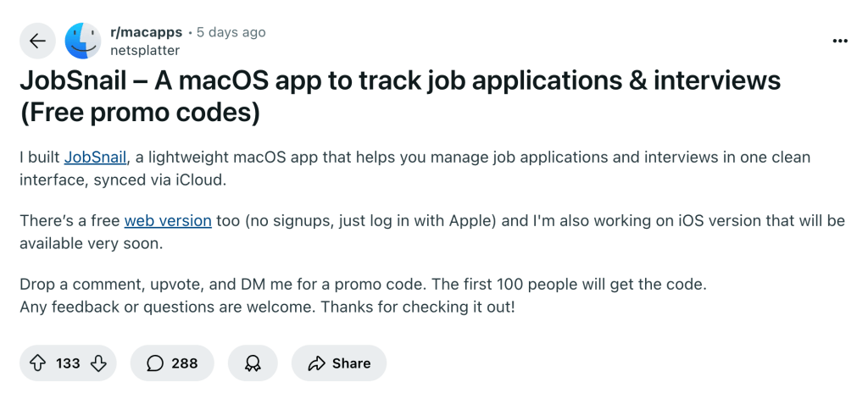Open the three-dot post options menu
The height and width of the screenshot is (393, 868).
(x=840, y=41)
